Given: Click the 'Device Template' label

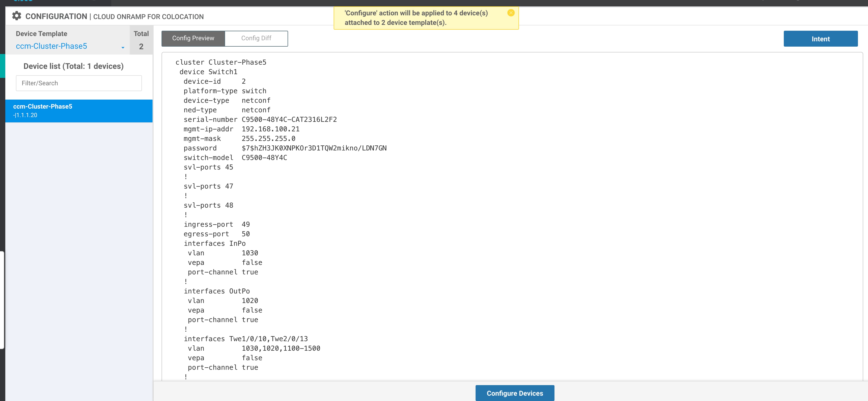Looking at the screenshot, I should 42,34.
